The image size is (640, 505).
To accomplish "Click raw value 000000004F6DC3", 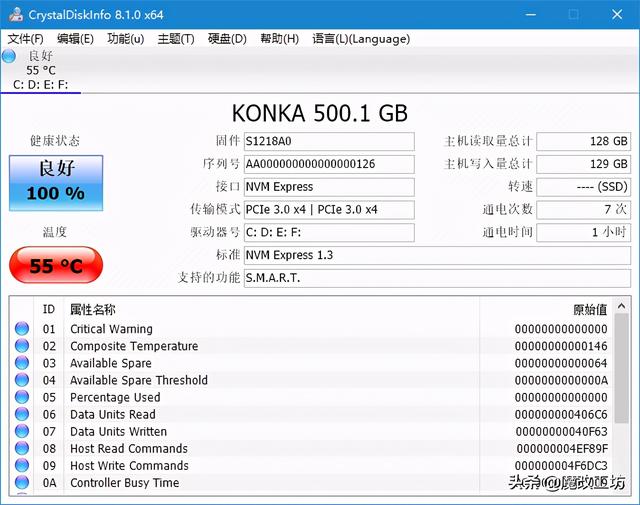I will coord(561,466).
